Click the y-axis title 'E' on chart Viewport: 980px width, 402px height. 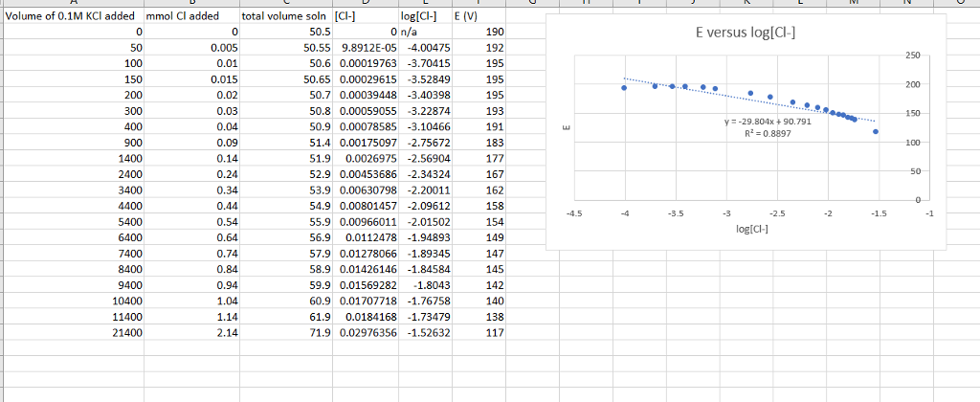(567, 128)
